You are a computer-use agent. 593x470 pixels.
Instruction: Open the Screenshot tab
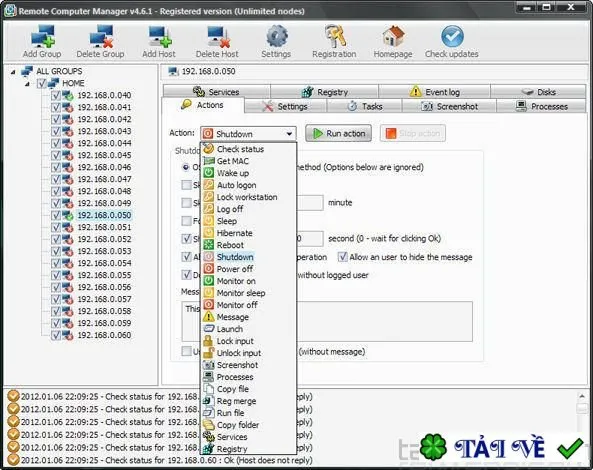pyautogui.click(x=449, y=106)
